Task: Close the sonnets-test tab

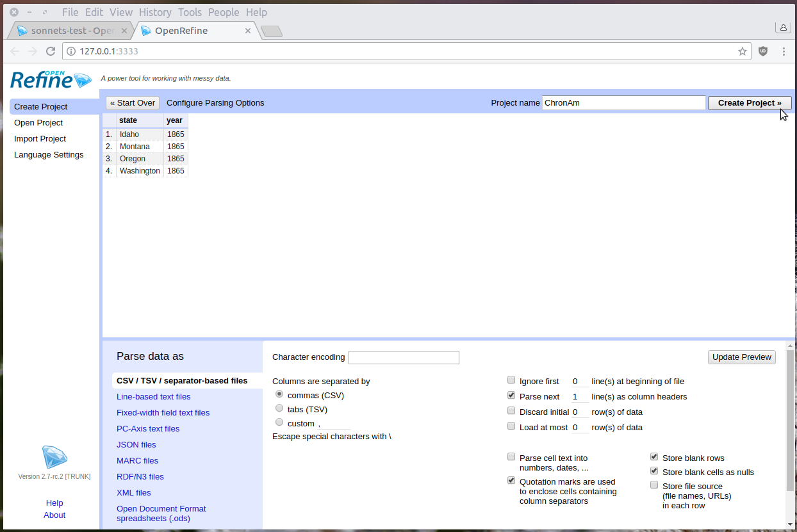Action: 124,31
